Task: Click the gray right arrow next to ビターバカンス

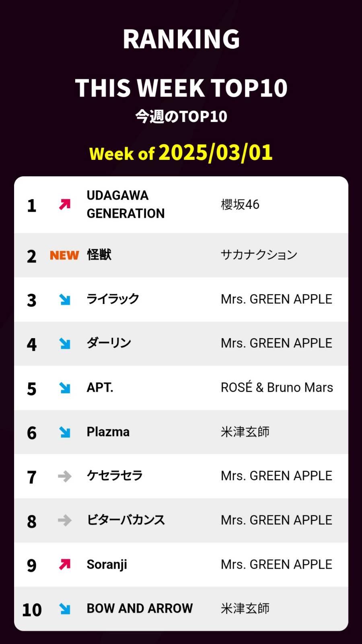Action: pyautogui.click(x=65, y=520)
